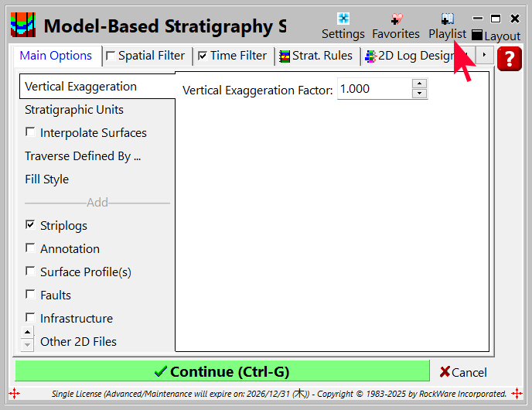Uncheck the Striplogs checkbox

[30, 225]
